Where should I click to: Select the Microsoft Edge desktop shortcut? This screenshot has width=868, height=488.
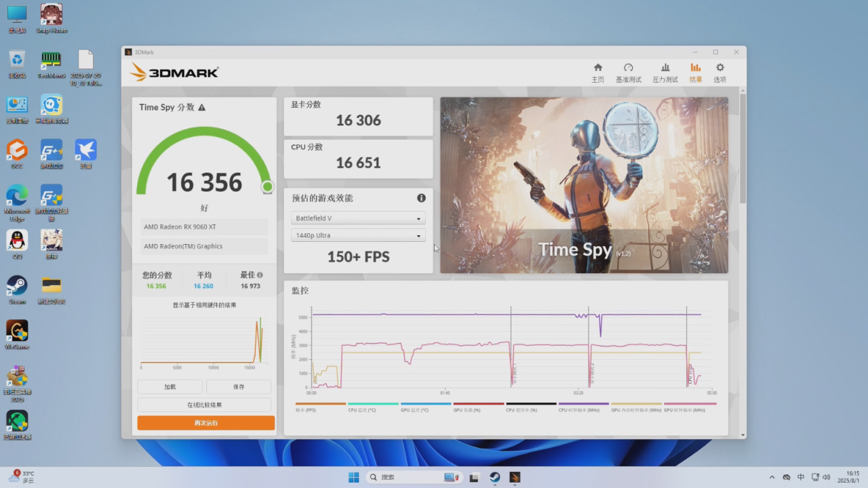(x=17, y=203)
